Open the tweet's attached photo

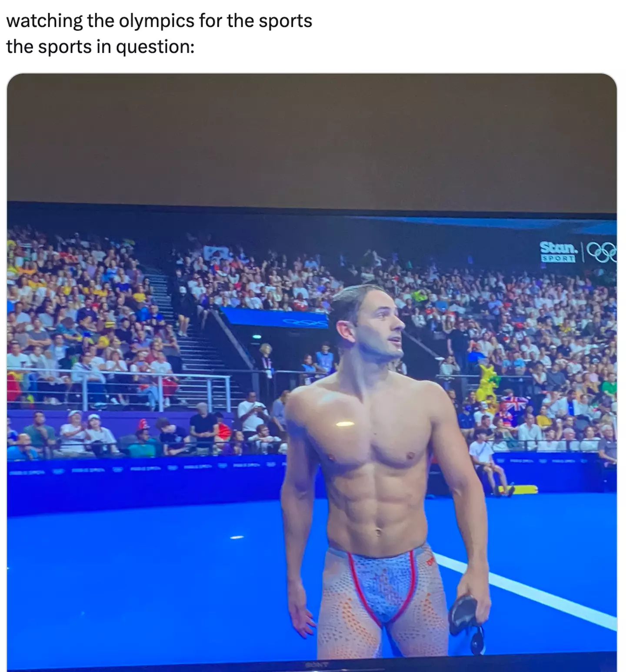pos(312,372)
